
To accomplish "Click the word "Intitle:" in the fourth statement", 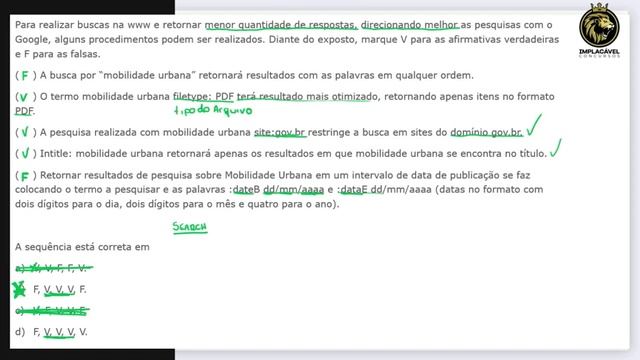I will click(56, 153).
